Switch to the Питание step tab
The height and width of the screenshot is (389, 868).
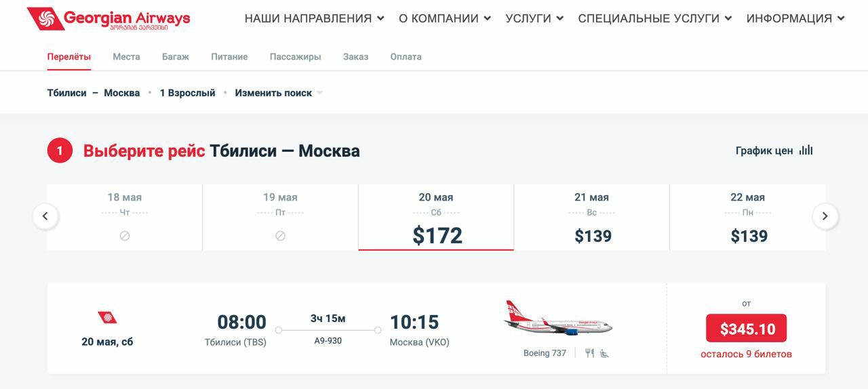click(x=229, y=57)
